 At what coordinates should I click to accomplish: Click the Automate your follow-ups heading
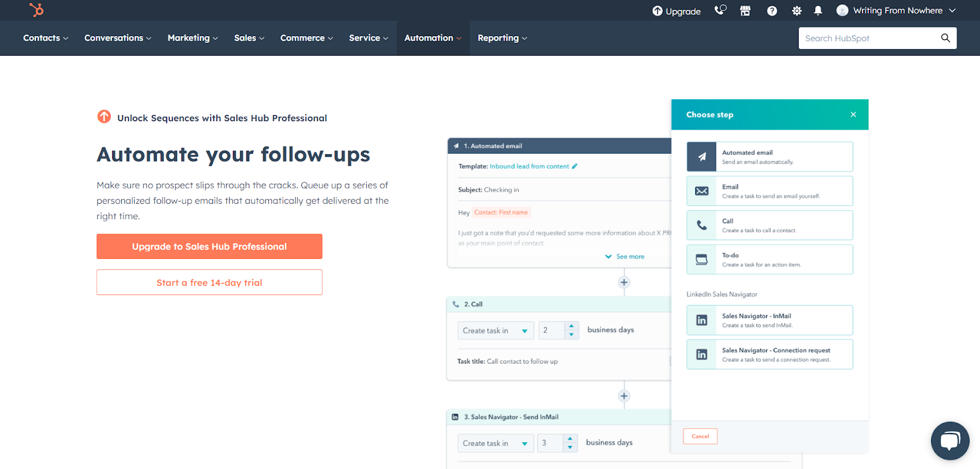click(x=233, y=154)
